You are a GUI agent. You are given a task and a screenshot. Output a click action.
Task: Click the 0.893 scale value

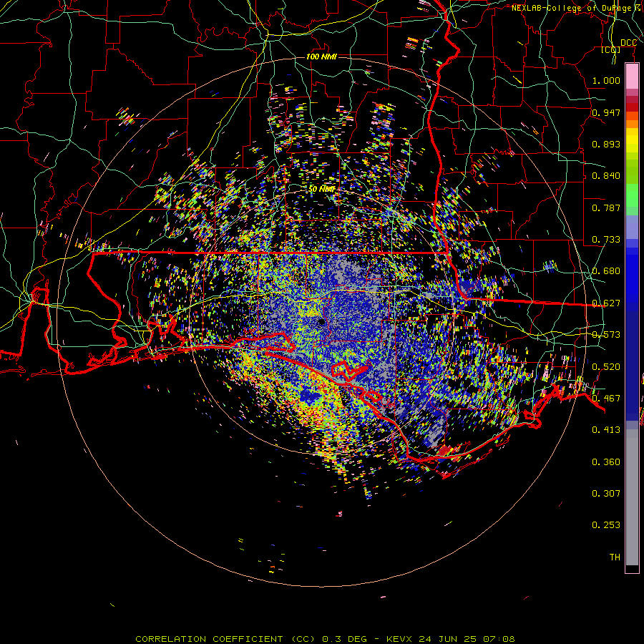(606, 144)
